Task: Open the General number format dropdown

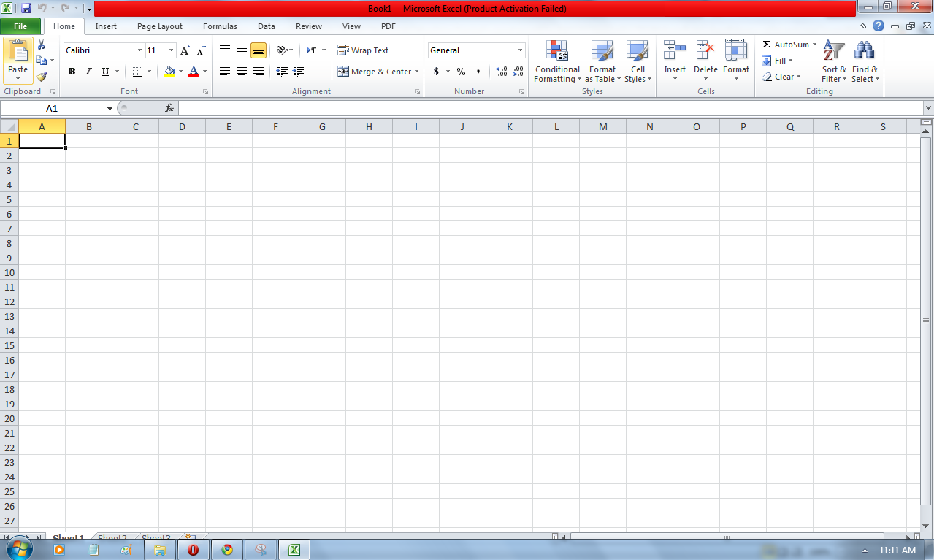Action: click(521, 50)
